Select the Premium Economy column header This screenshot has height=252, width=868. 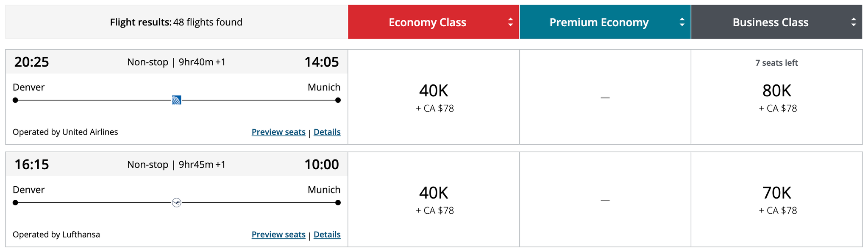(x=599, y=22)
